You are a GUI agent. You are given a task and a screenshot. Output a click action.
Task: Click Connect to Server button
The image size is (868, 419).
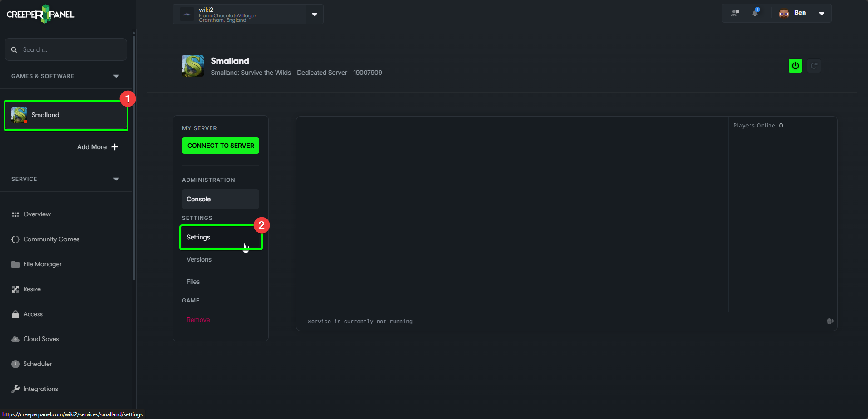click(x=221, y=146)
